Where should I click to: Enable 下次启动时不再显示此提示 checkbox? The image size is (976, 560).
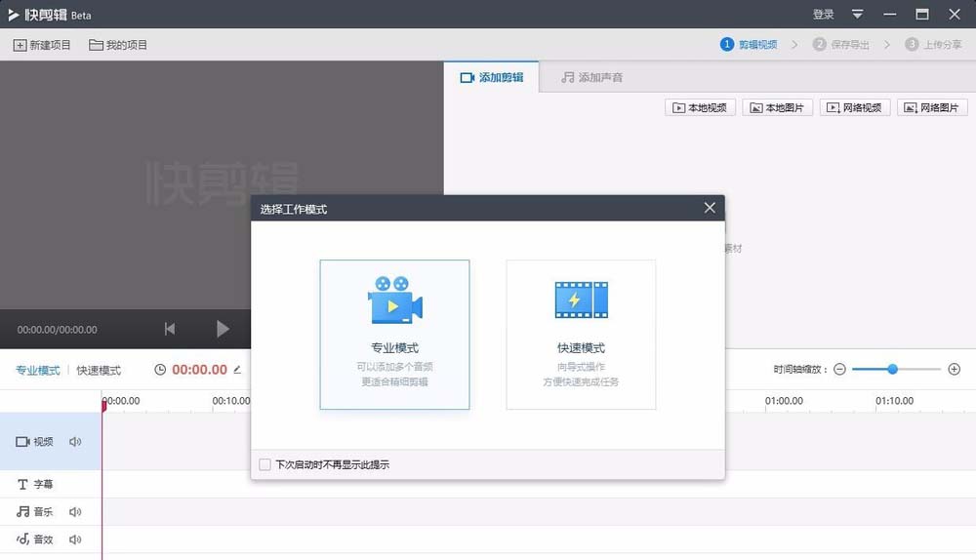coord(264,464)
